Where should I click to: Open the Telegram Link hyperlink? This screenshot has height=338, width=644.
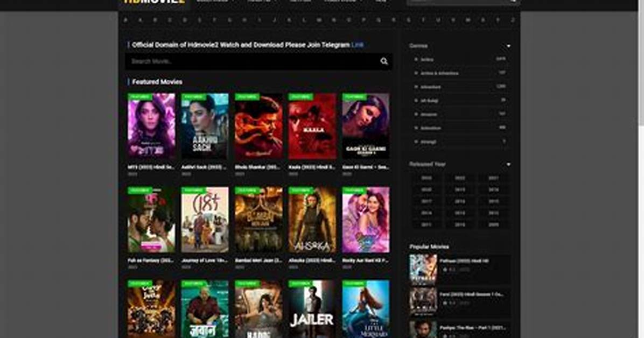click(x=358, y=45)
